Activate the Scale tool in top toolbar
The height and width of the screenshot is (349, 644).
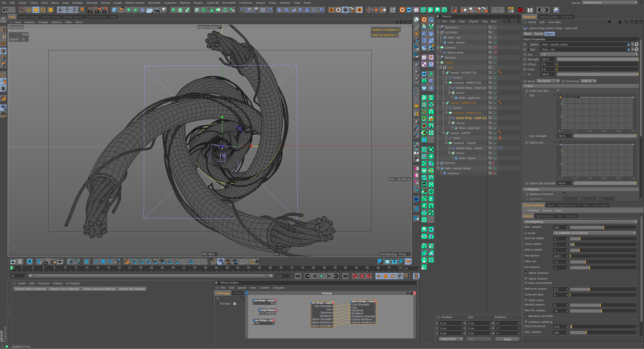tap(36, 10)
